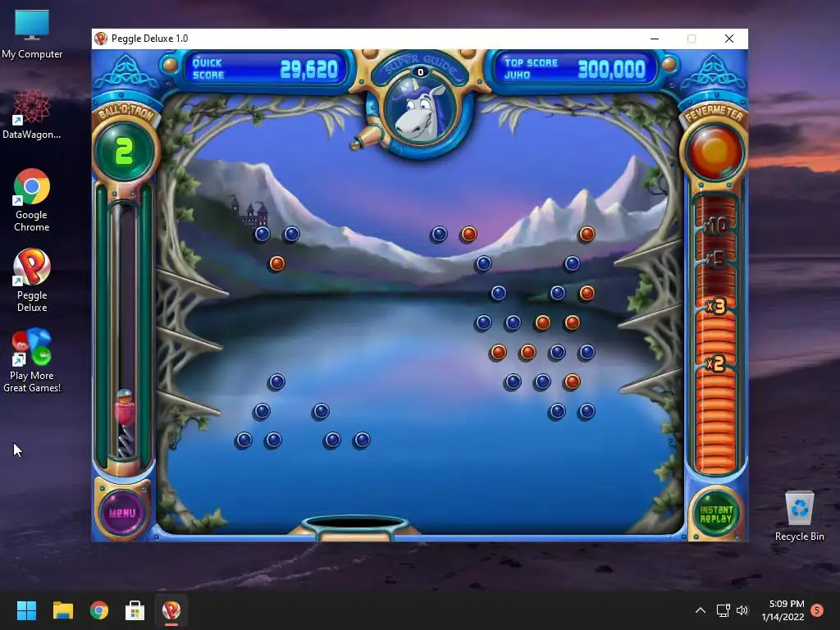Click the Ball-O-Tron counter showing 2
This screenshot has height=630, width=840.
point(125,151)
